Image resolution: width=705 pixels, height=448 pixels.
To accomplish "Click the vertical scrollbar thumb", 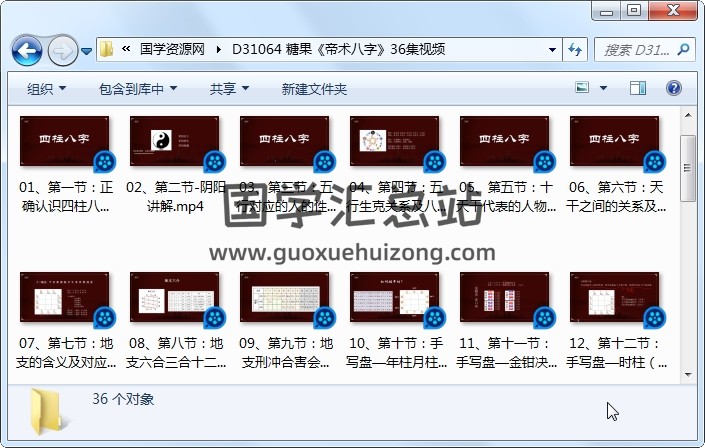I will 688,168.
